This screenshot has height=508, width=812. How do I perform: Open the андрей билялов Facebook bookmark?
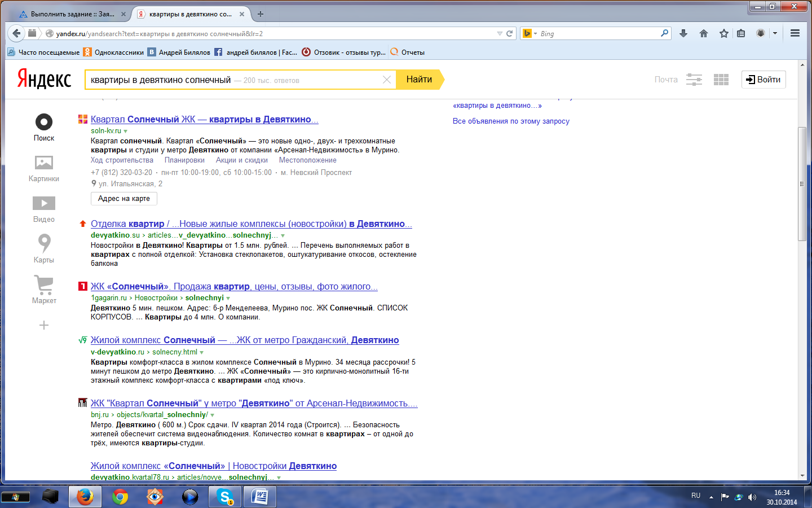point(255,52)
